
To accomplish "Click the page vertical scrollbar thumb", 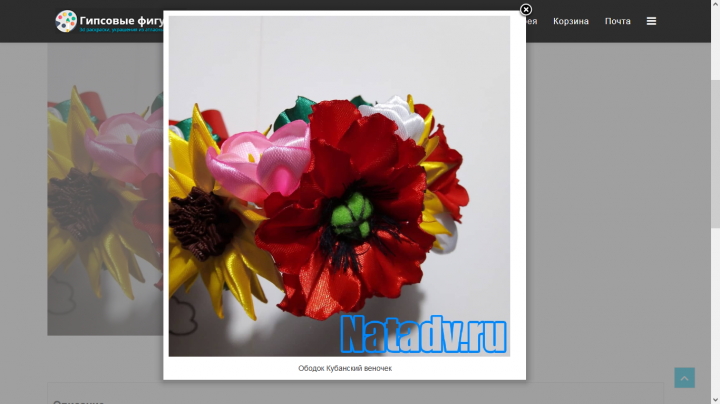I will pos(715,154).
